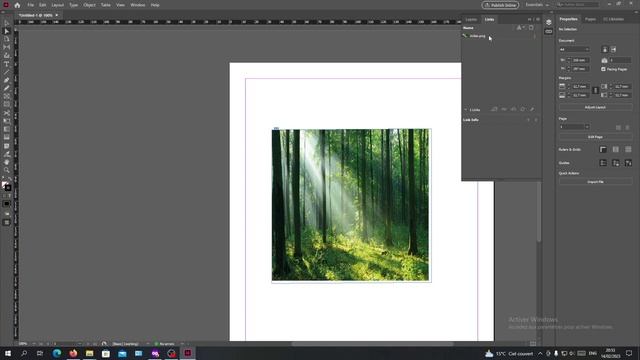Image resolution: width=640 pixels, height=360 pixels.
Task: Open the Layout menu
Action: click(58, 5)
